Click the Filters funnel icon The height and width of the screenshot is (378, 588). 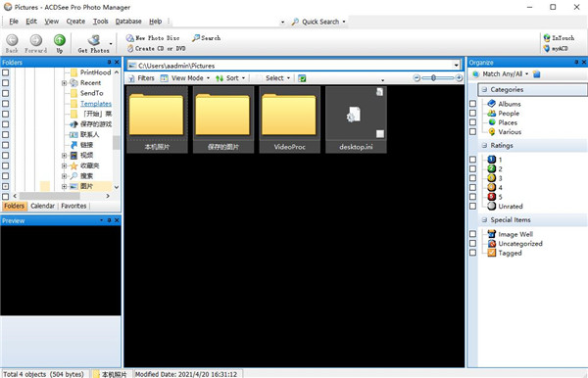click(131, 78)
